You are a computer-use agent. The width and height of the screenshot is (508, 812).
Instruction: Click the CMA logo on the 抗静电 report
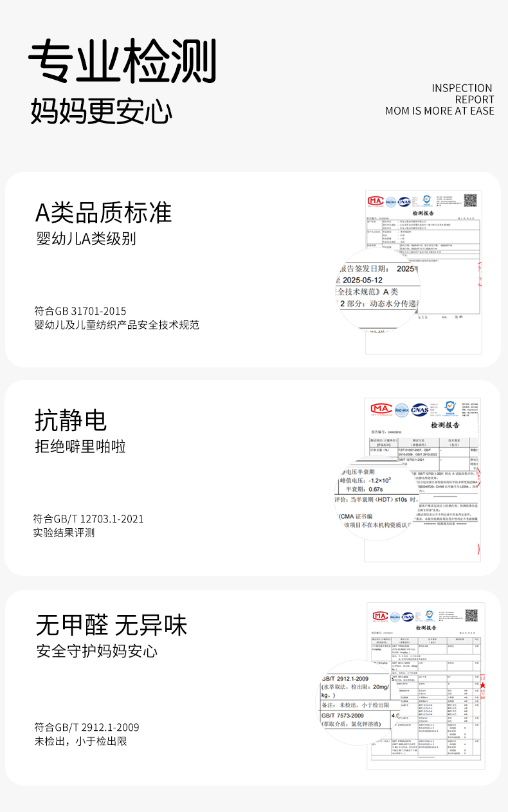[381, 409]
